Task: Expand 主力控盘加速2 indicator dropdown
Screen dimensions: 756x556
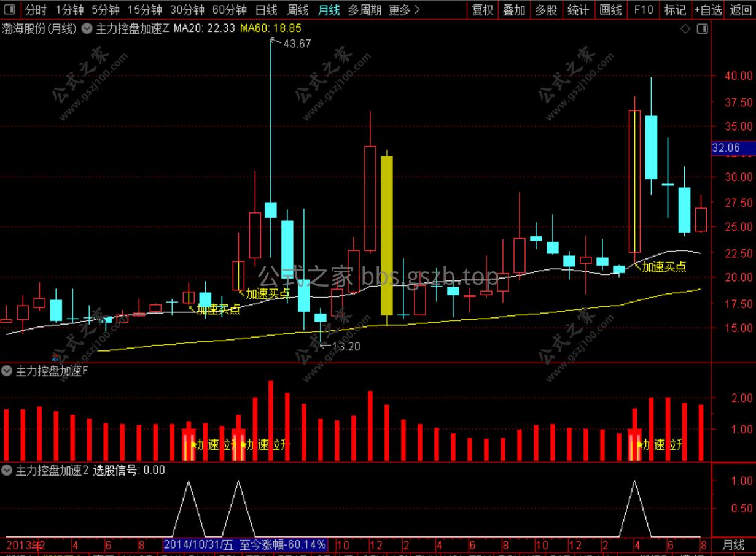Action: [x=7, y=470]
